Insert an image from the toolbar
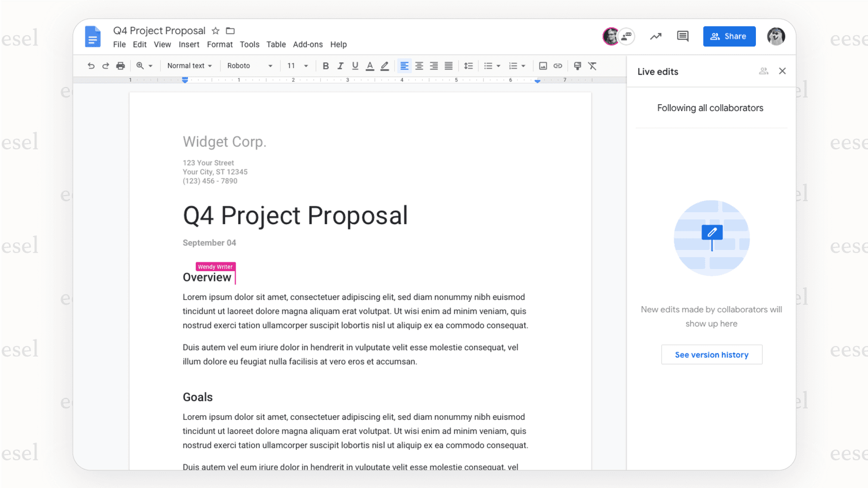 tap(542, 66)
